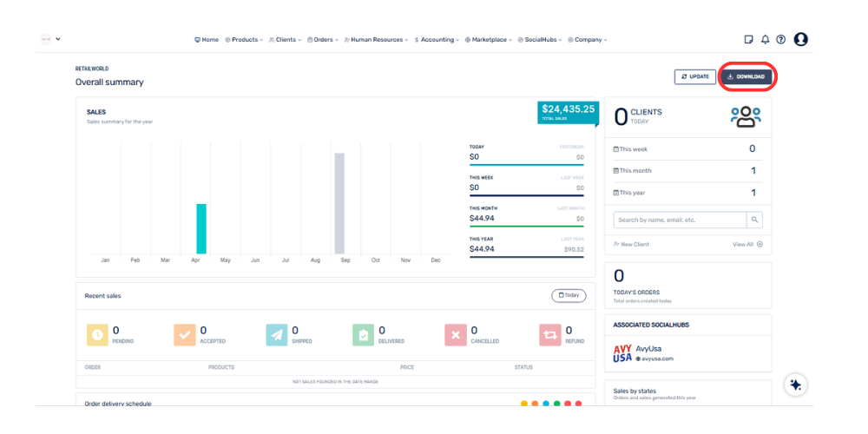Click the client search input field

[680, 220]
